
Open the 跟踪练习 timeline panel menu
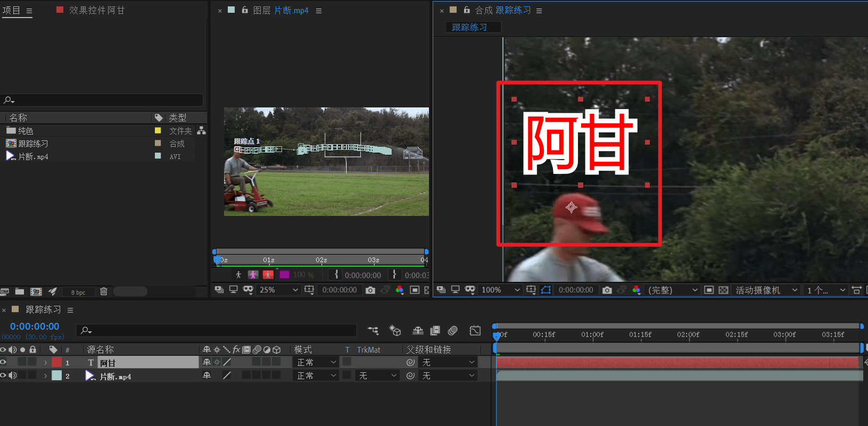[x=70, y=310]
